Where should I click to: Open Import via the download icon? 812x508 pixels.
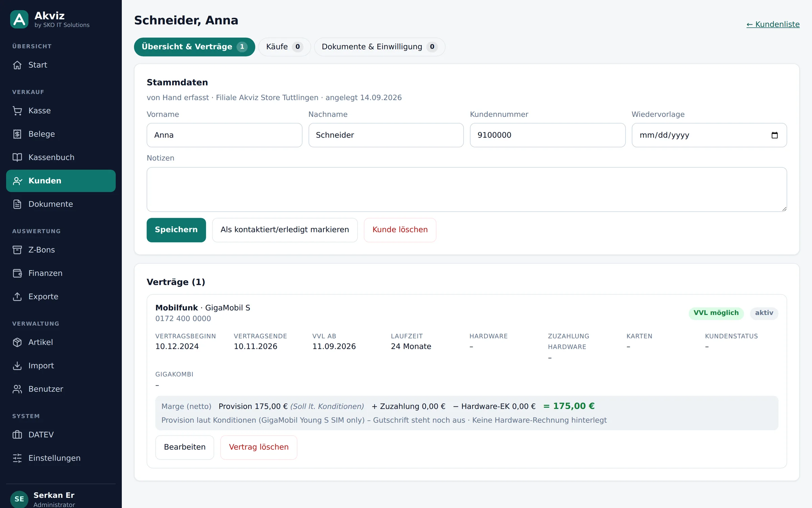tap(17, 365)
